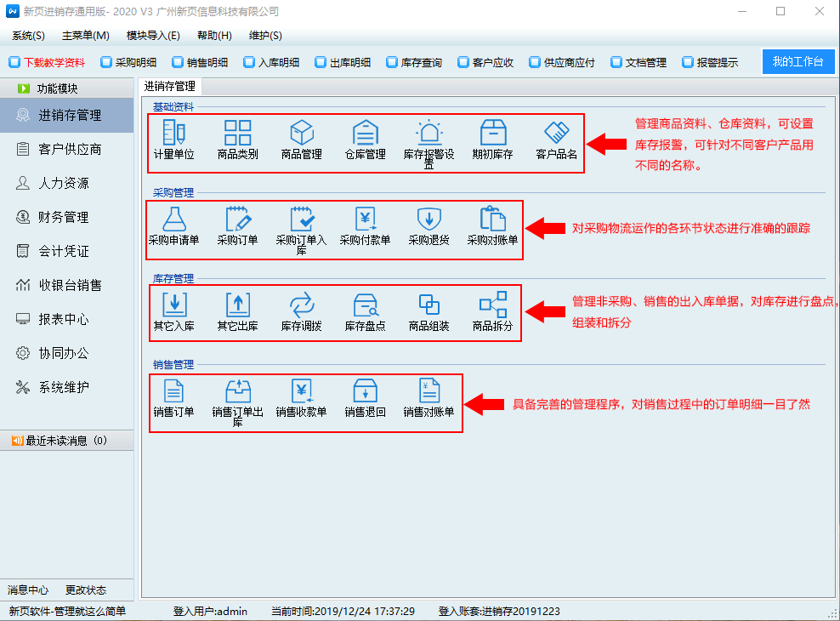840x621 pixels.
Task: Select 进销存管理 in sidebar
Action: click(x=67, y=115)
